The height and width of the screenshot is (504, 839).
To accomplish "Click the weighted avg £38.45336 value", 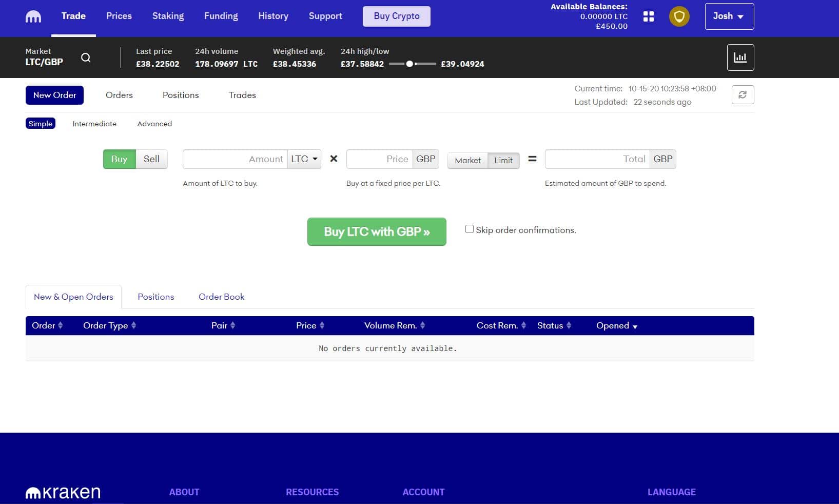I will [295, 64].
